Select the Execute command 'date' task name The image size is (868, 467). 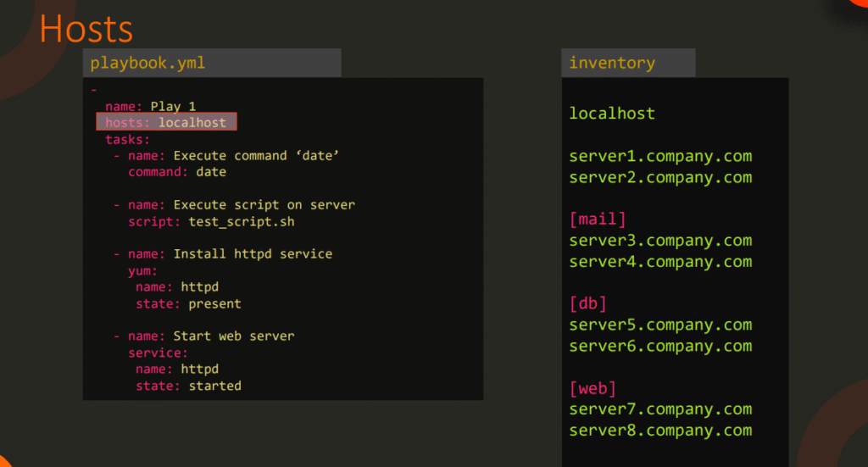pos(233,156)
